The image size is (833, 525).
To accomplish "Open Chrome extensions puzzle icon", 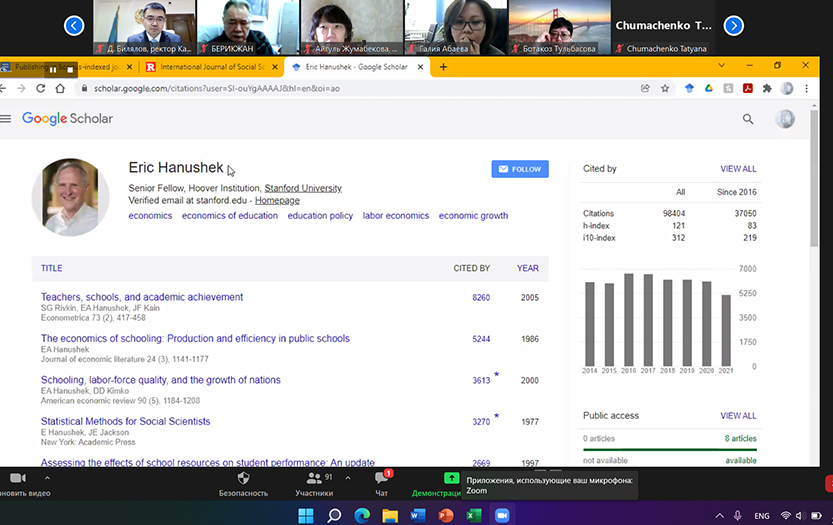I will (x=767, y=88).
